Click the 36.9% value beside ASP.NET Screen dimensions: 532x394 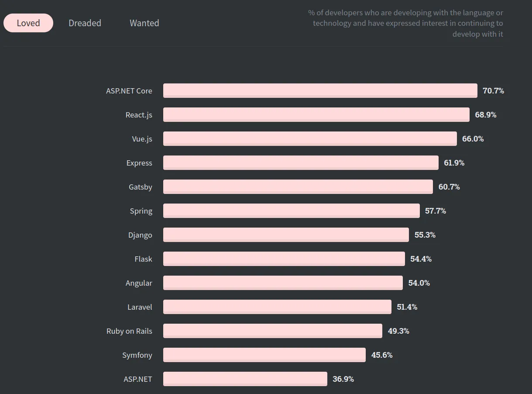click(x=343, y=379)
